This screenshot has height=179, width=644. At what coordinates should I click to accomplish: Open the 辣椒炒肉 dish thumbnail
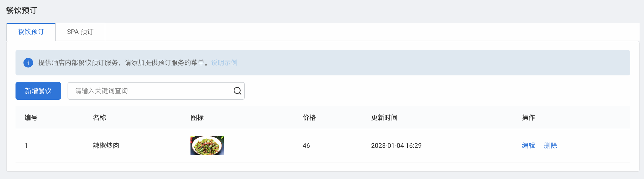coord(207,146)
